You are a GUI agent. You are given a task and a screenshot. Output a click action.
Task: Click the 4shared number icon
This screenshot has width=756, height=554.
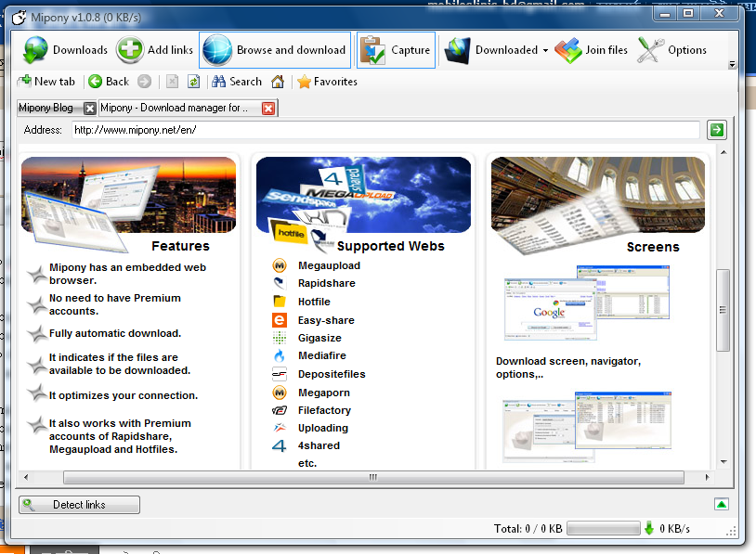(280, 445)
